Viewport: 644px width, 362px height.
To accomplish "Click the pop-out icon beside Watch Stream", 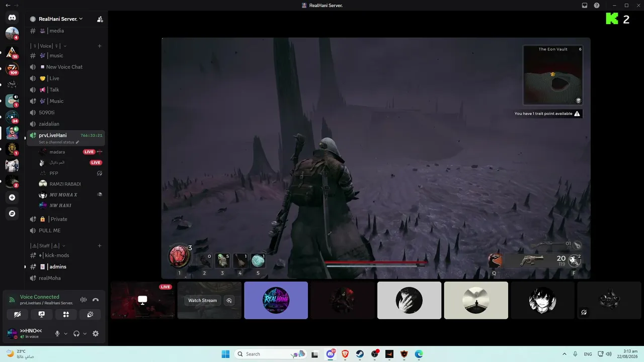I will click(x=229, y=301).
